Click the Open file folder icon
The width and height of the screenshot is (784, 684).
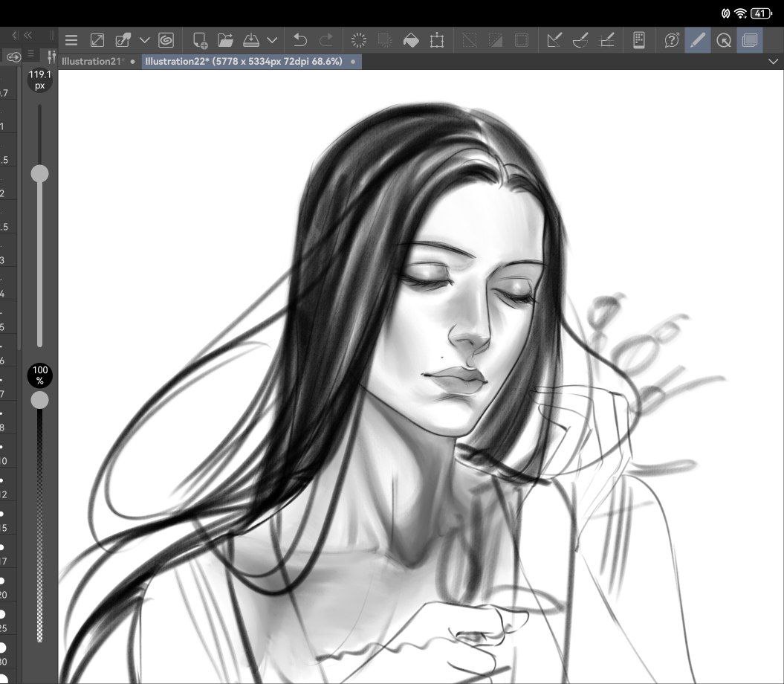point(226,40)
